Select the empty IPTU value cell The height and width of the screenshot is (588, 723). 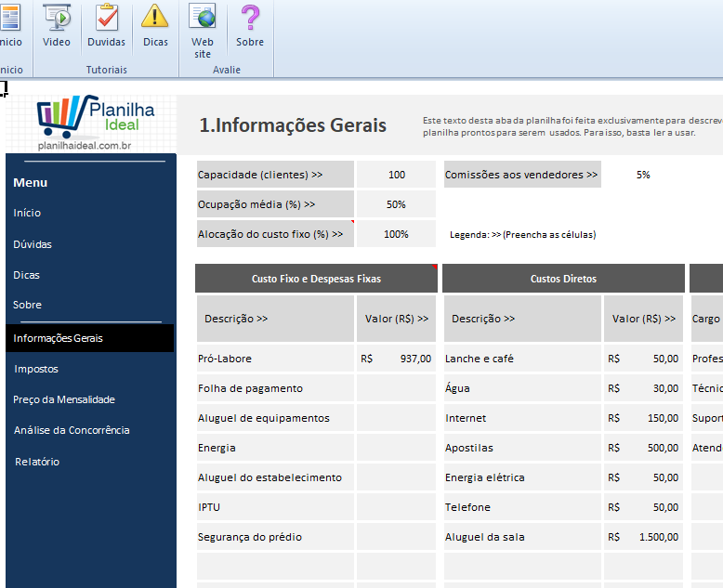396,507
